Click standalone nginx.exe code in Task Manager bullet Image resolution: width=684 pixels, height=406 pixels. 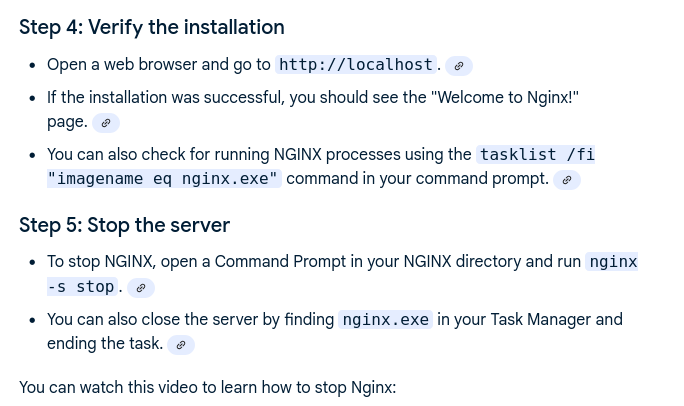pos(386,320)
